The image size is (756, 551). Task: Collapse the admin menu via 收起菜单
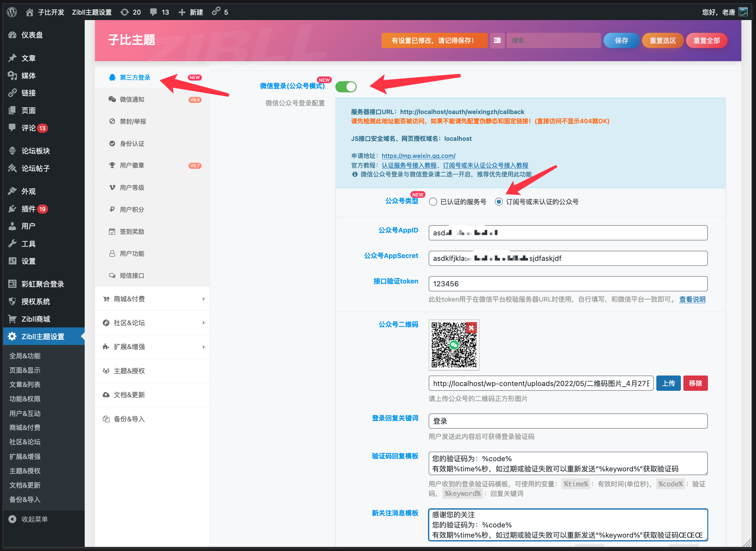pos(34,519)
